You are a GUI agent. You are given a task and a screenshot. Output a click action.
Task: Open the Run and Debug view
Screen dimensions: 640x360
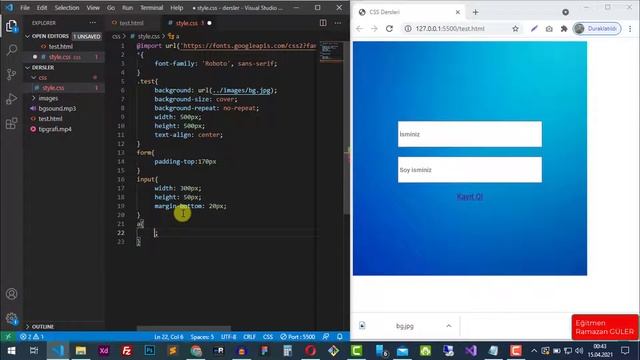click(11, 99)
